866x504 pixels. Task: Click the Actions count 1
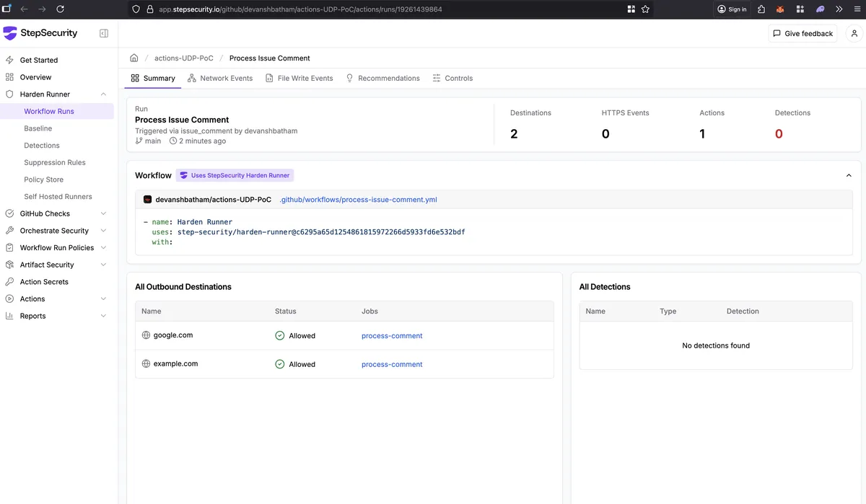pyautogui.click(x=702, y=134)
